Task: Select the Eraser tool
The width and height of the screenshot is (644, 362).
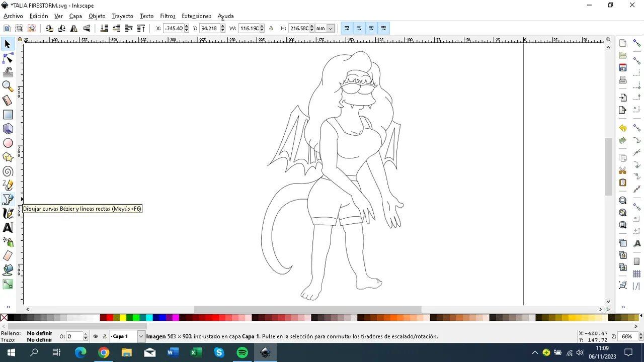Action: (x=8, y=256)
